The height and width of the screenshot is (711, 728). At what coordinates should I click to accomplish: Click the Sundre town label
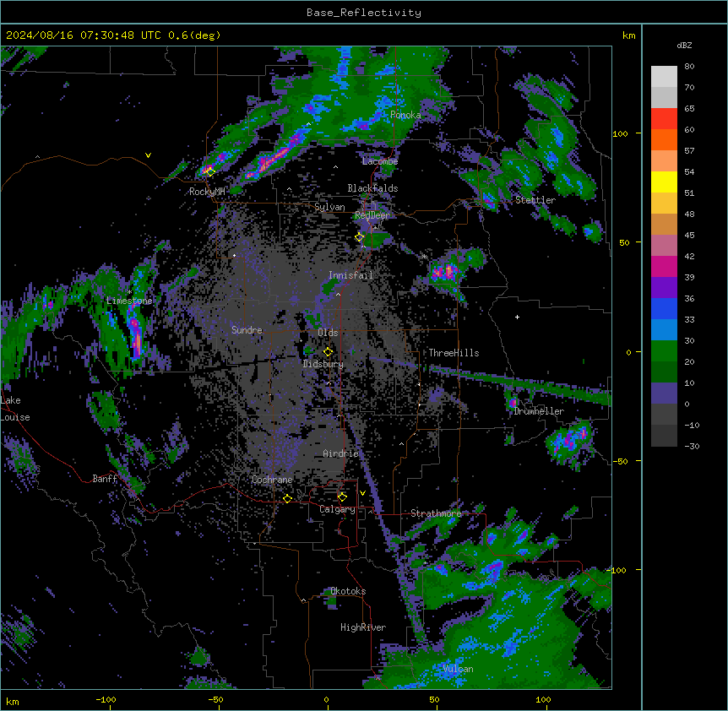click(x=247, y=330)
